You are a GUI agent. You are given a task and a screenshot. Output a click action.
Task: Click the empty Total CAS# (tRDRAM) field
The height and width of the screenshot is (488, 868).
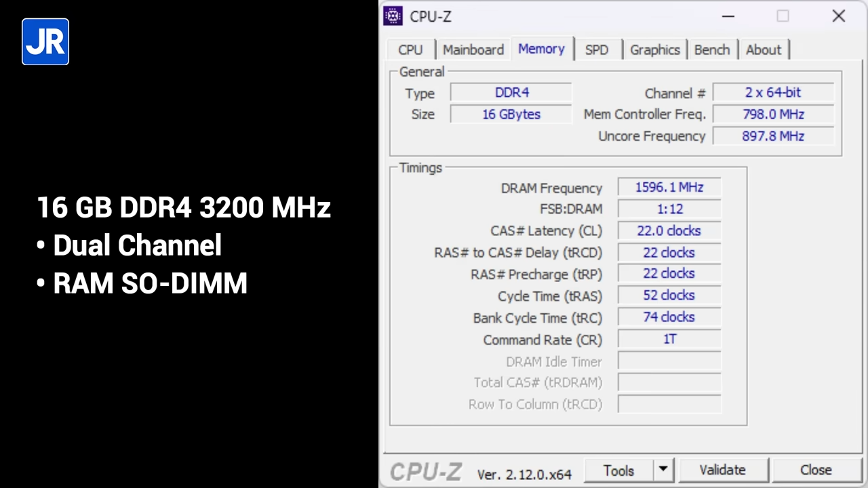669,383
